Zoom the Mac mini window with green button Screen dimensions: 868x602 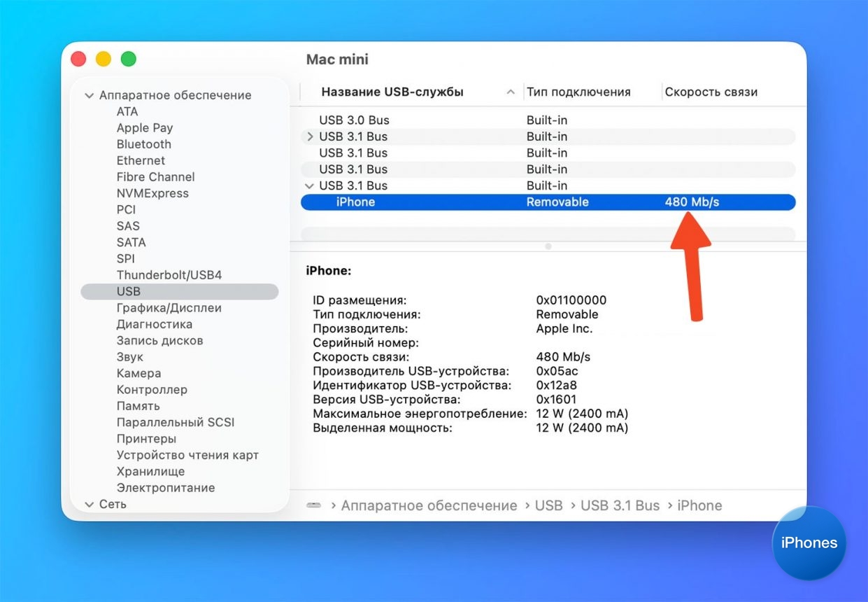click(129, 59)
